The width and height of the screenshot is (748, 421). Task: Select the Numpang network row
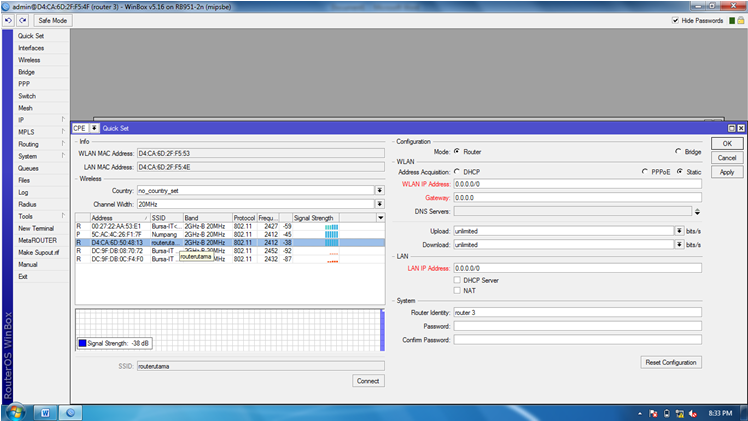tap(230, 235)
